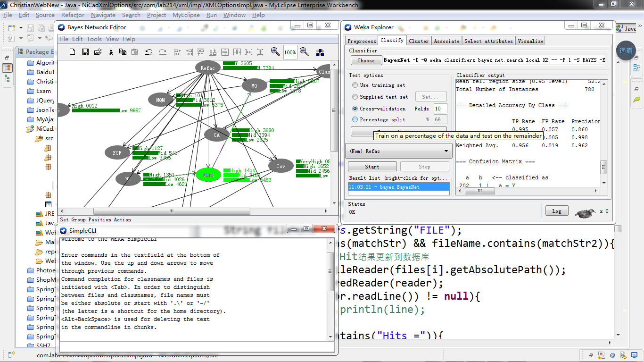Click the Open folder icon in Bayes editor
Image resolution: width=644 pixels, height=362 pixels.
point(98,52)
